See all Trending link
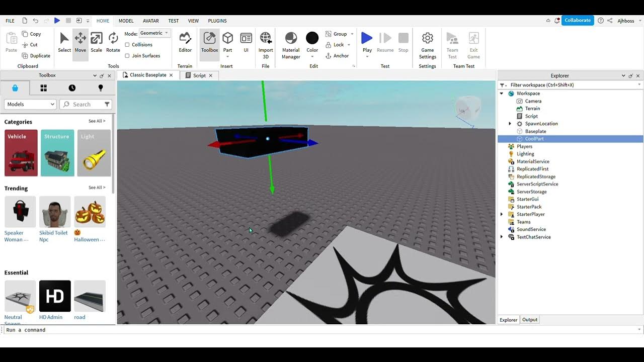 (x=97, y=188)
